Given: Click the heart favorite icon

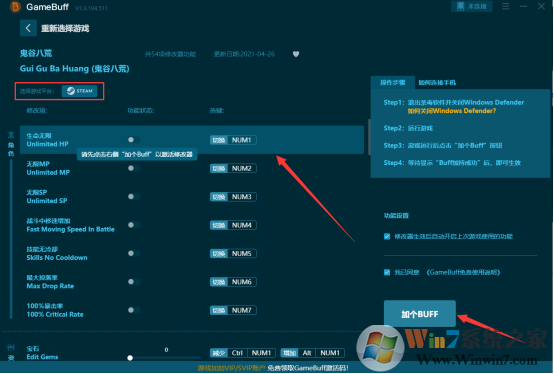Looking at the screenshot, I should [296, 54].
